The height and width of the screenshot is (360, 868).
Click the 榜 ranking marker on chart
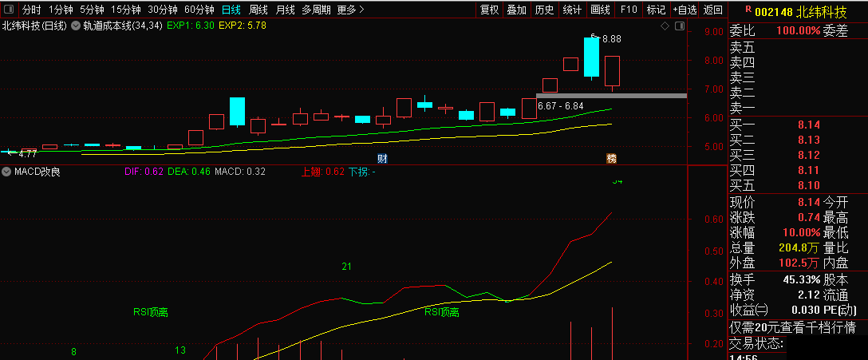(x=611, y=158)
